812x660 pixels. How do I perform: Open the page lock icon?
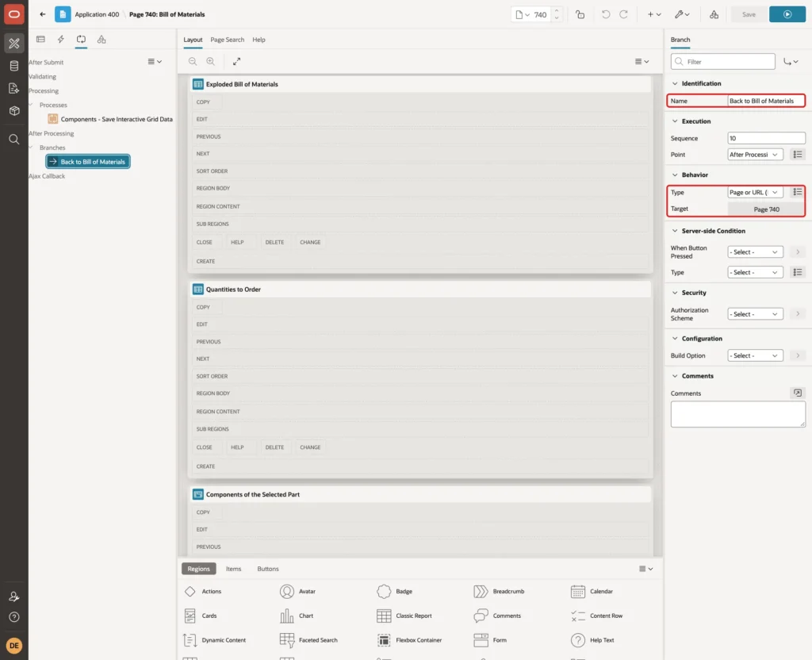click(x=580, y=14)
